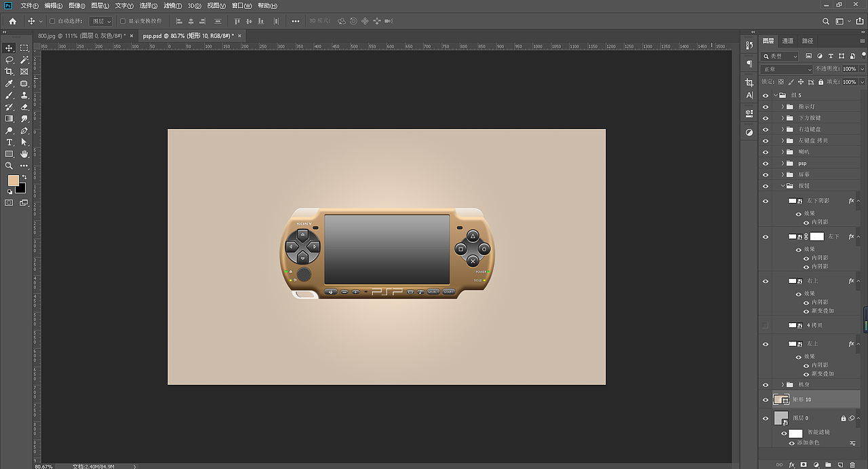The height and width of the screenshot is (469, 868).
Task: Select the Brush tool
Action: (9, 95)
